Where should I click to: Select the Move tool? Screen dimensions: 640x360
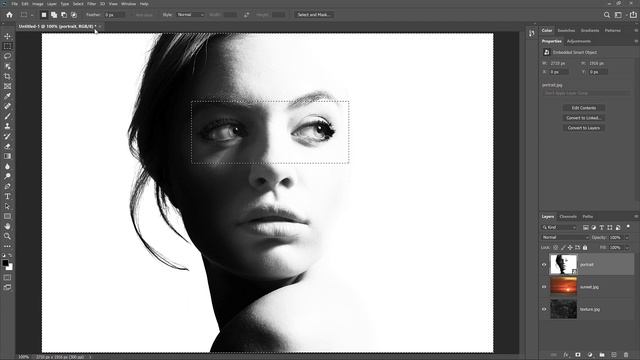pos(7,36)
